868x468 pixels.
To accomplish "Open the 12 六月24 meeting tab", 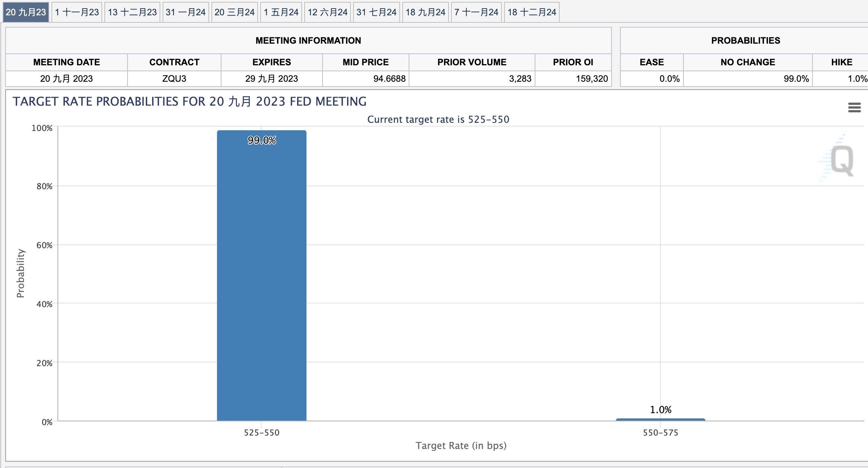I will pyautogui.click(x=327, y=12).
